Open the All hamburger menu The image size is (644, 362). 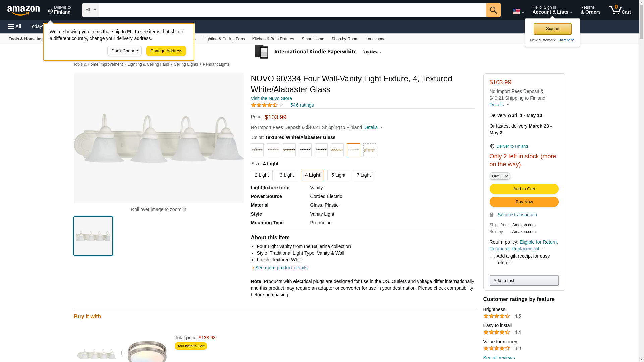point(15,26)
